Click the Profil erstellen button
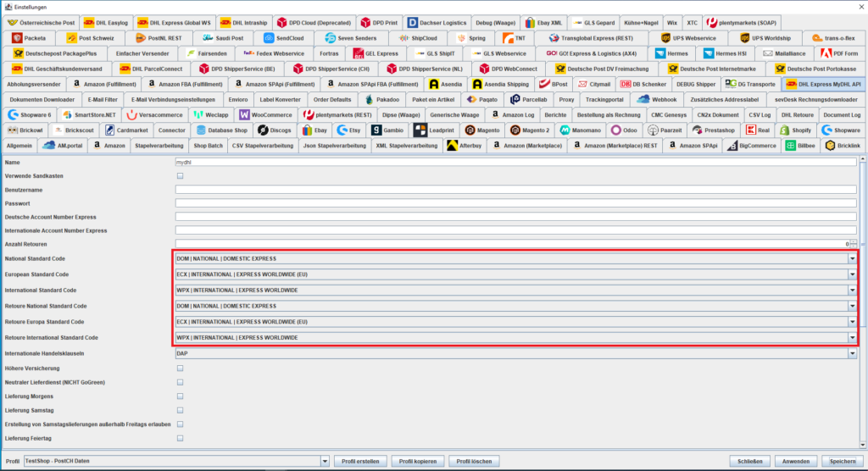Viewport: 868px width, 471px height. (x=360, y=461)
